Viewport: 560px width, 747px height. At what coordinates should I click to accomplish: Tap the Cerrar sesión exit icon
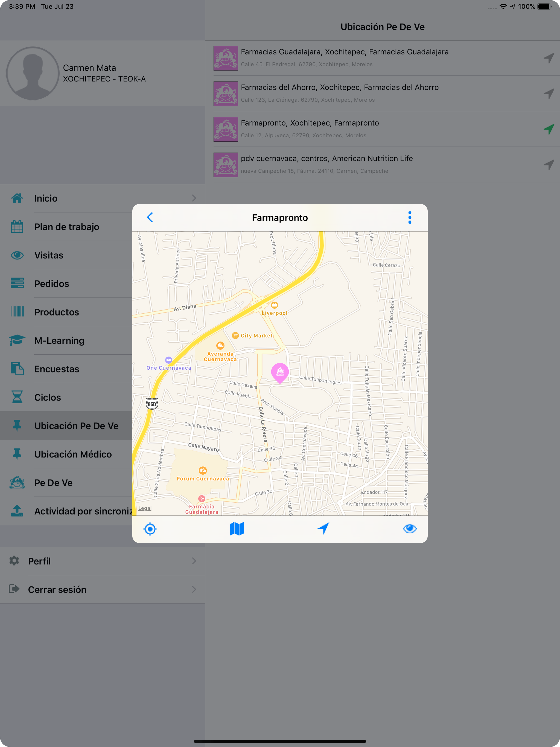(x=14, y=589)
